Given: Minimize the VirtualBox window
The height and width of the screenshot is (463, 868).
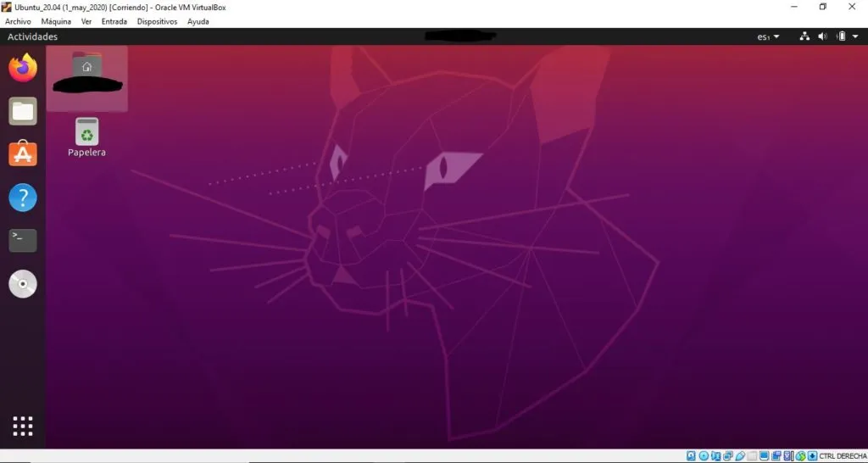Looking at the screenshot, I should click(793, 7).
